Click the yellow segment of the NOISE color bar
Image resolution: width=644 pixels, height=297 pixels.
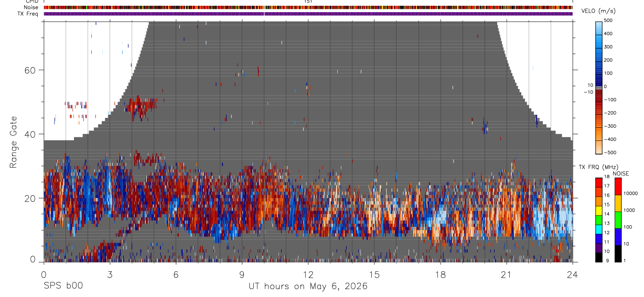click(618, 203)
